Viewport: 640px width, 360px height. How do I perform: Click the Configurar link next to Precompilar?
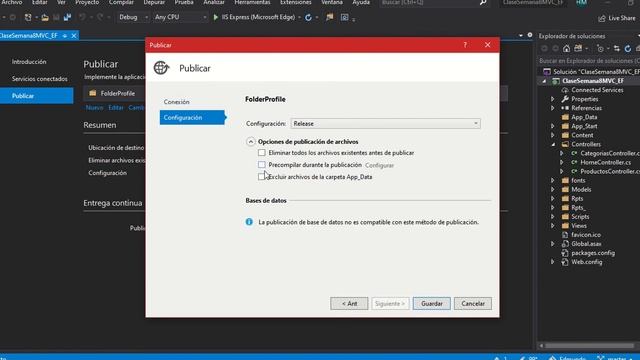coord(379,165)
